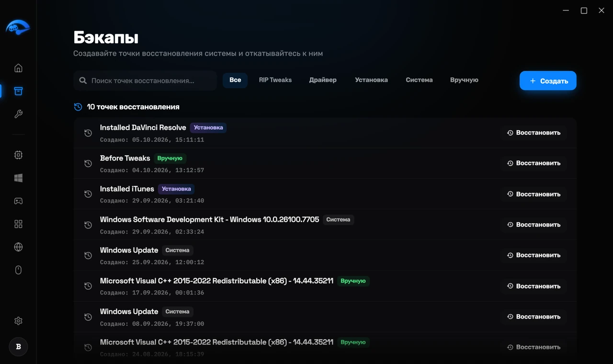Image resolution: width=613 pixels, height=364 pixels.
Task: Restore Visual C++ backup from 17.09.2026
Action: pyautogui.click(x=534, y=286)
